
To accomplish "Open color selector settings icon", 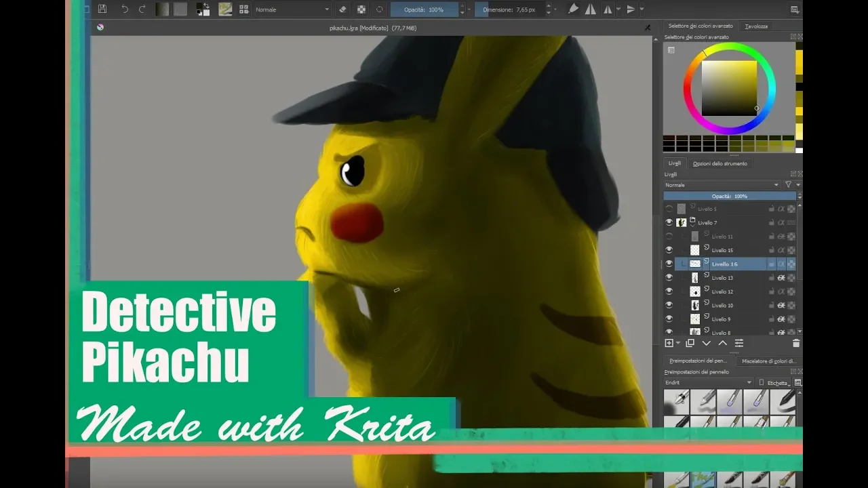I will point(671,49).
